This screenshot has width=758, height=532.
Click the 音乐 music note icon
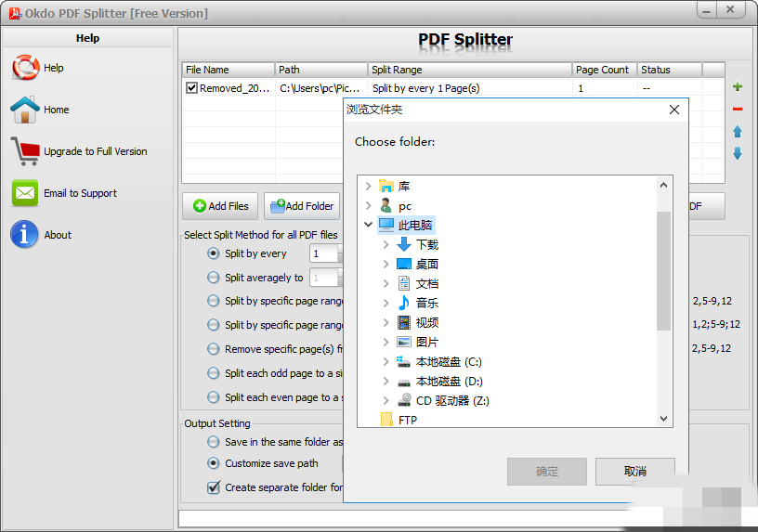pyautogui.click(x=404, y=303)
